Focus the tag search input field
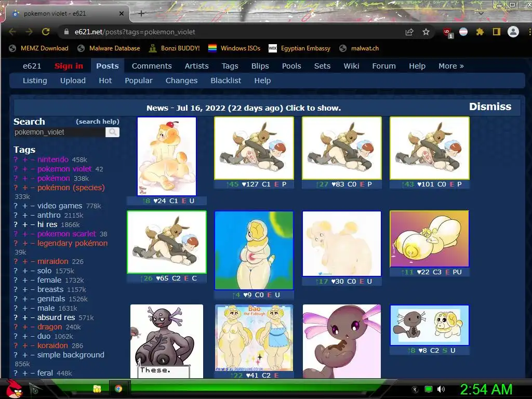Image resolution: width=532 pixels, height=399 pixels. 59,132
